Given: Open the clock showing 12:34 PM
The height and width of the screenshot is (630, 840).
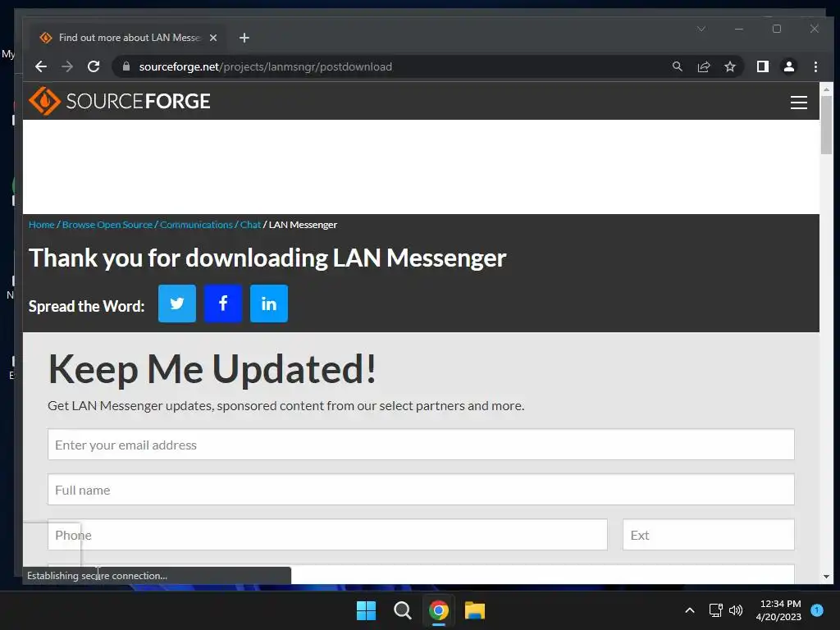Looking at the screenshot, I should coord(779,610).
